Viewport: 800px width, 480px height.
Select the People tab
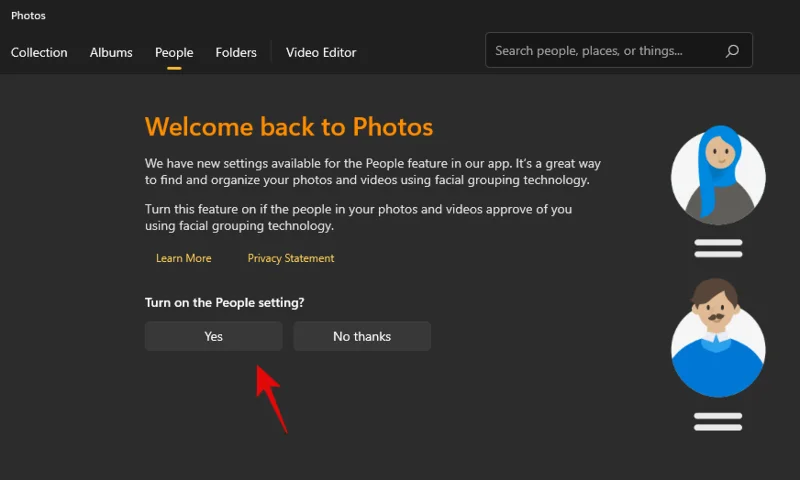[174, 53]
